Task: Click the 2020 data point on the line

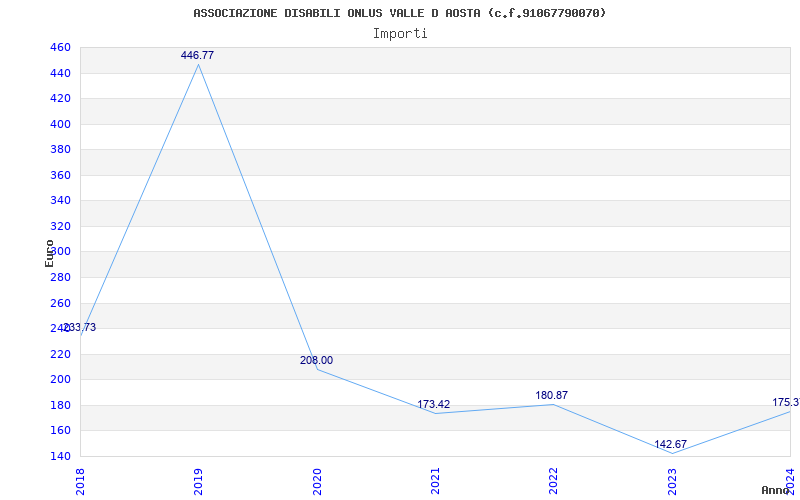Action: coord(317,369)
